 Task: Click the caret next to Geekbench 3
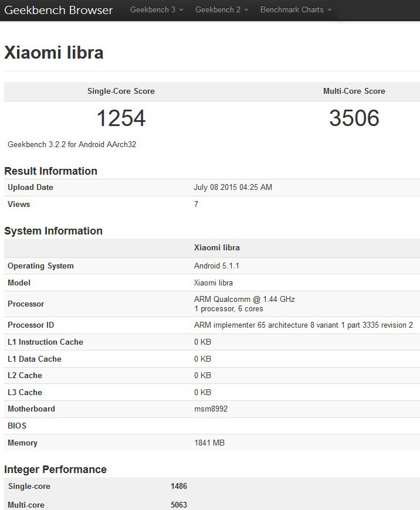(181, 10)
